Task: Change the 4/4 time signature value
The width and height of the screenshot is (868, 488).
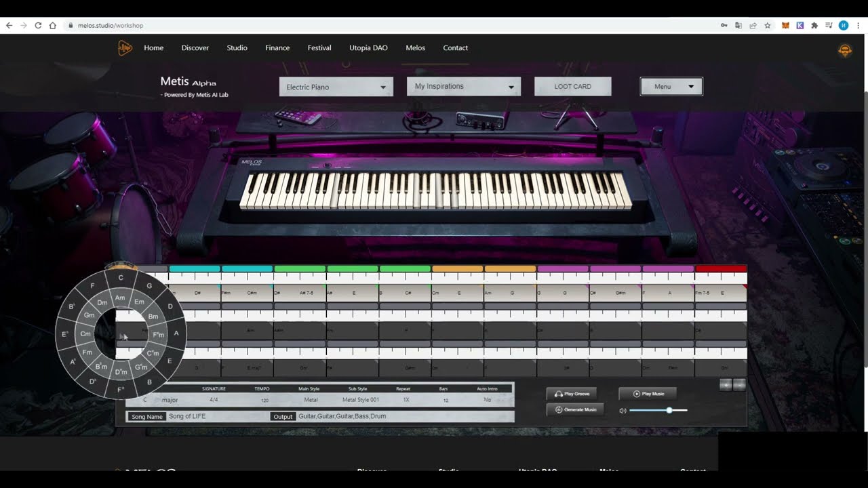Action: pyautogui.click(x=214, y=400)
